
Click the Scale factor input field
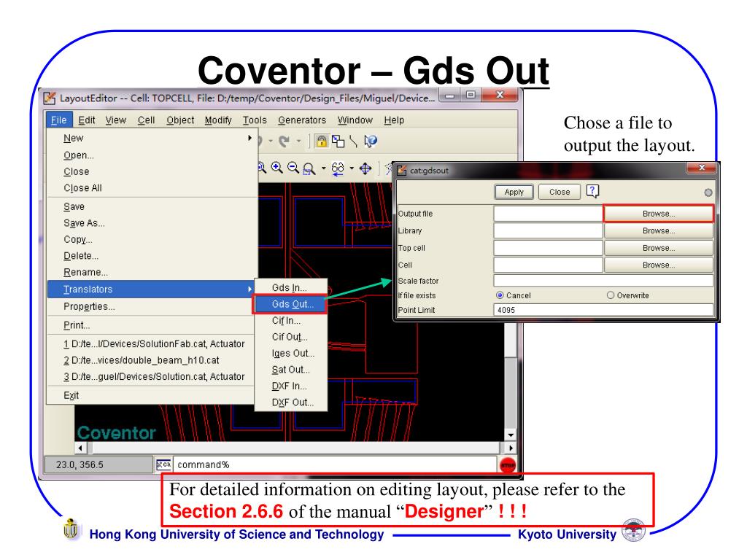pyautogui.click(x=603, y=281)
